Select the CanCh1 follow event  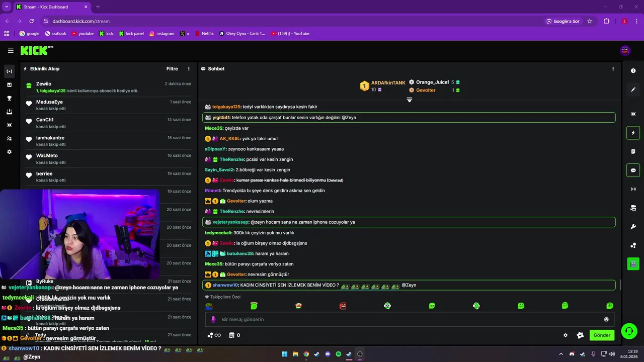108,123
